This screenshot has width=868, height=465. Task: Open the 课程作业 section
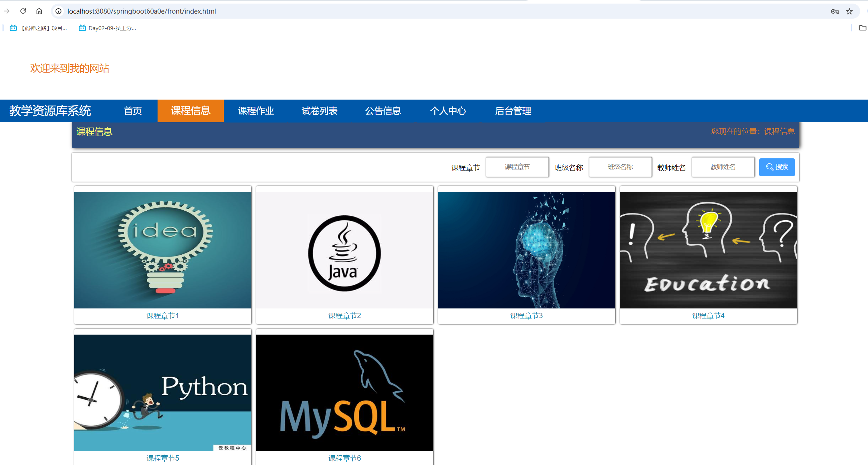(x=255, y=111)
